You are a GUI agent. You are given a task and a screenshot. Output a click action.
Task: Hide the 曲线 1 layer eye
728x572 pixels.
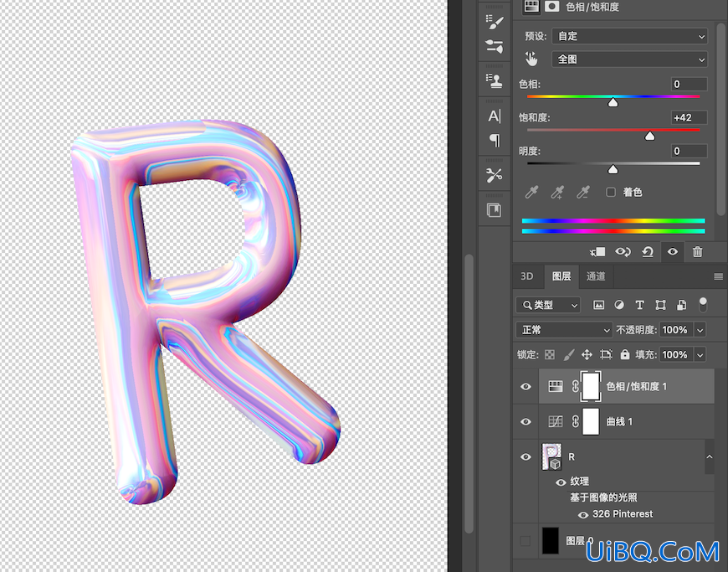[x=525, y=422]
